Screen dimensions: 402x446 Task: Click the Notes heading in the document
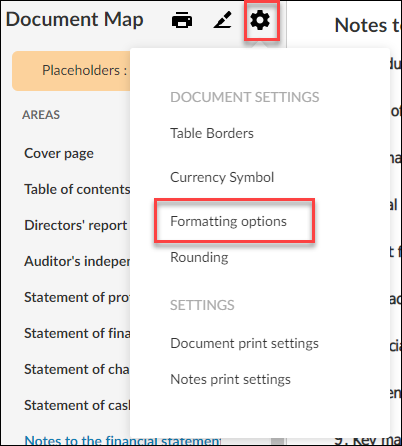[x=368, y=25]
